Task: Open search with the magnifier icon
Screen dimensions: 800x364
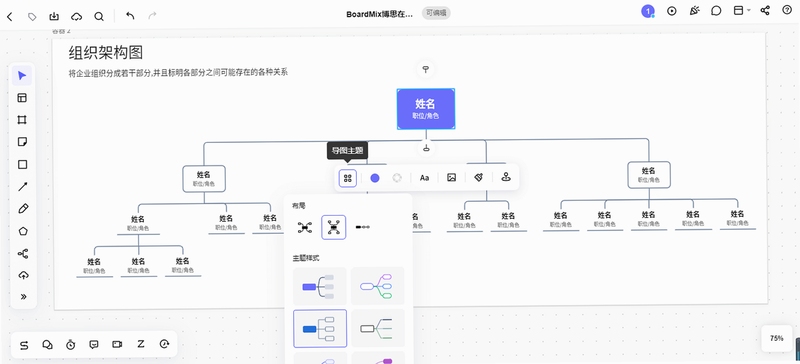Action: tap(99, 17)
